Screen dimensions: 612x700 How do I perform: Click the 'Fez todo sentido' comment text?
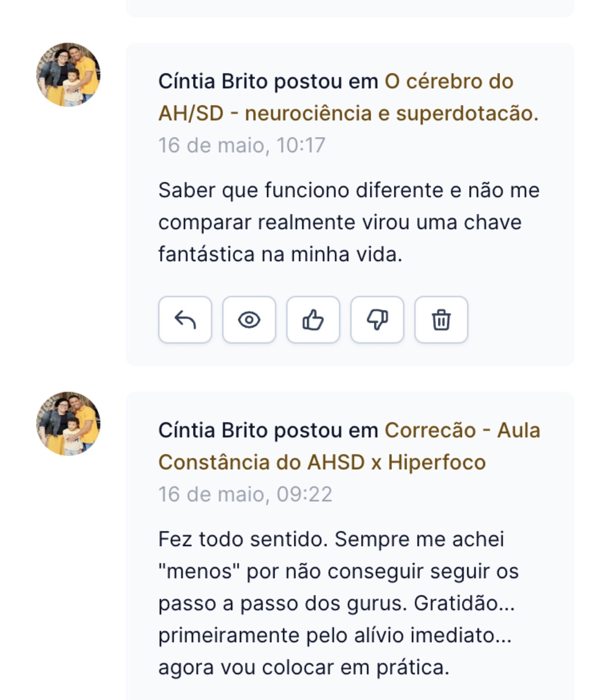pyautogui.click(x=331, y=539)
